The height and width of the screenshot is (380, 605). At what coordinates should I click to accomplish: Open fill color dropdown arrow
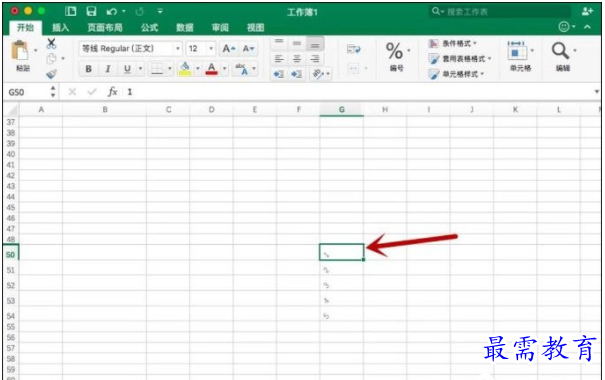click(198, 69)
